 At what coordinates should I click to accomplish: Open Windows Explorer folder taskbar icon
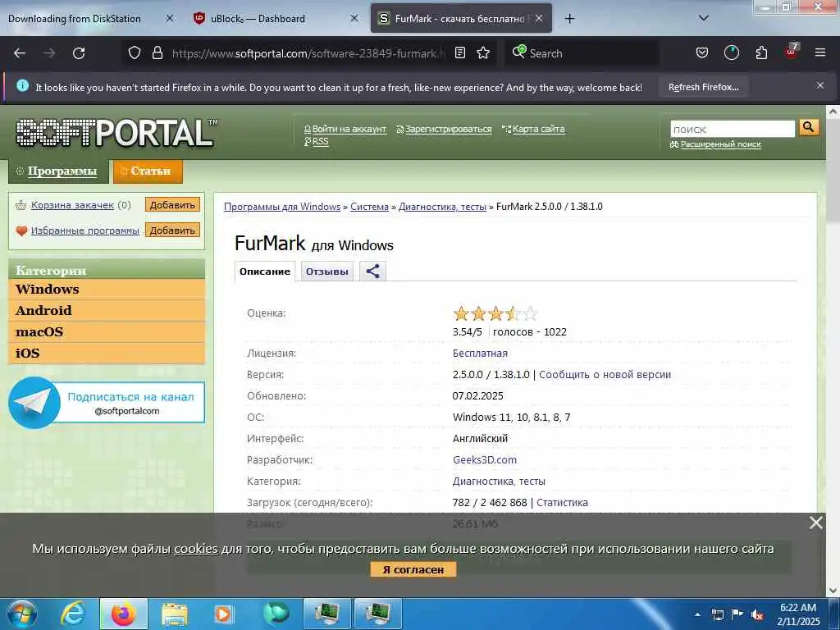pos(175,614)
